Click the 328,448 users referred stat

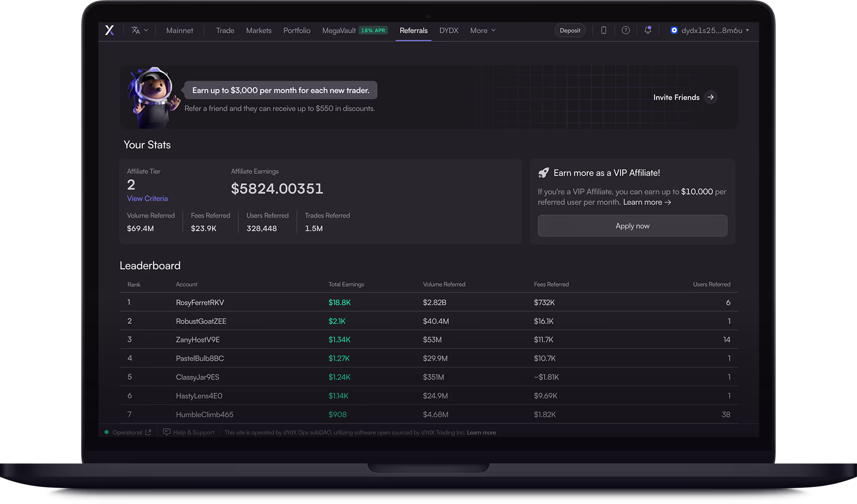(x=262, y=228)
